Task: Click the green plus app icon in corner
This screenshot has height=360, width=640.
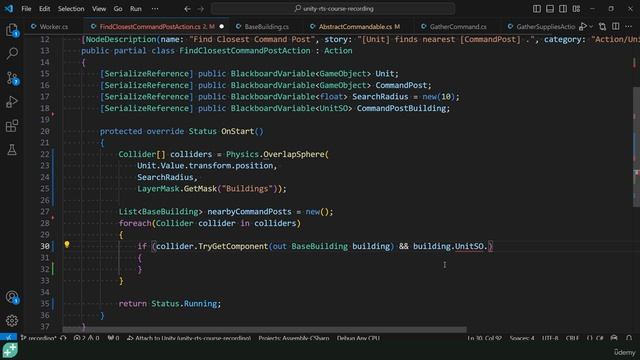Action: pos(10,351)
